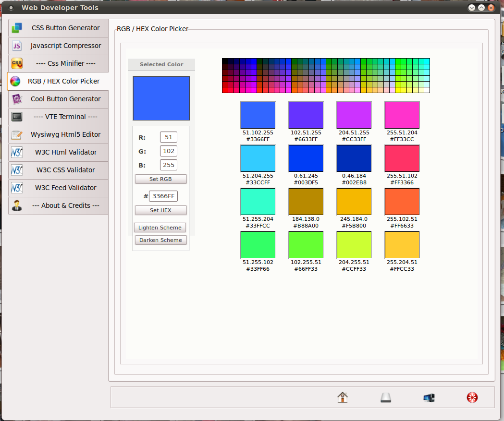Viewport: 504px width, 421px height.
Task: Open About & Credits section
Action: pos(59,205)
